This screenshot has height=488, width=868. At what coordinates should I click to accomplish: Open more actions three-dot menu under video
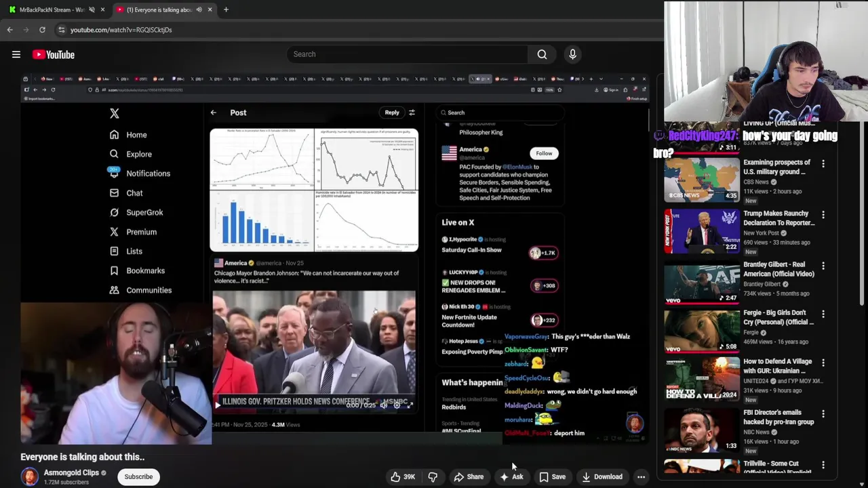(641, 477)
